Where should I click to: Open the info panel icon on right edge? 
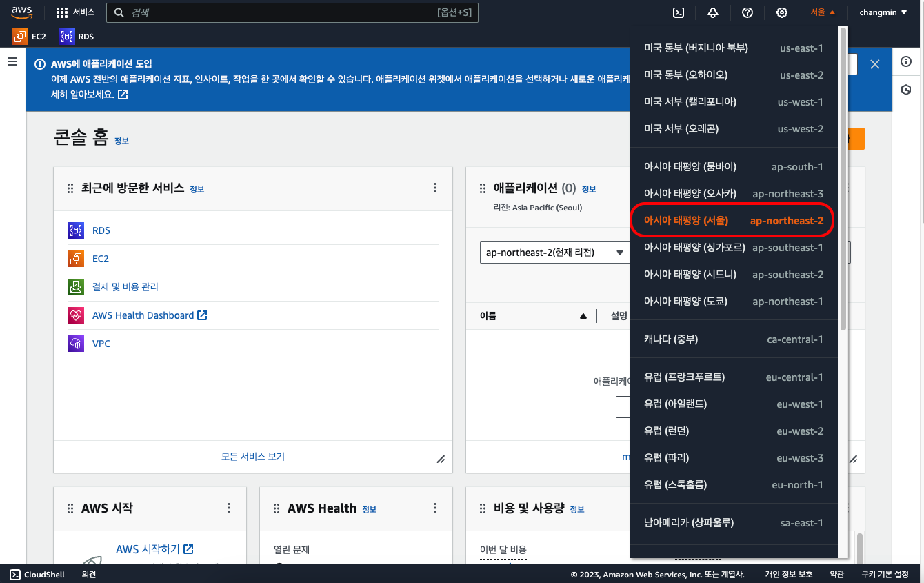pyautogui.click(x=906, y=61)
